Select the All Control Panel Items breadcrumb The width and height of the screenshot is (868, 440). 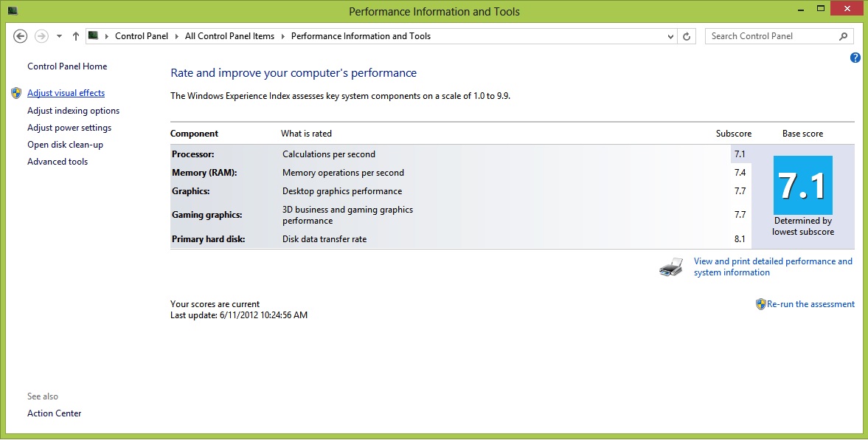(230, 36)
